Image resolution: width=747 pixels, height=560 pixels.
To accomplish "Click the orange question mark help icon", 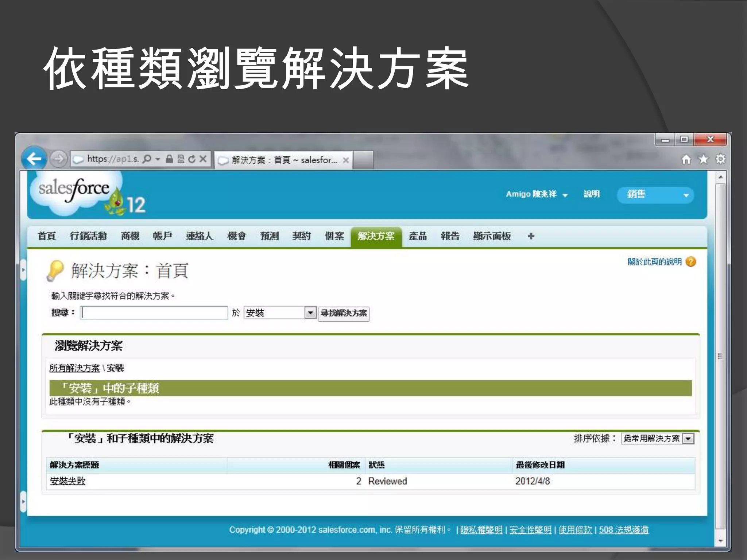I will tap(691, 262).
